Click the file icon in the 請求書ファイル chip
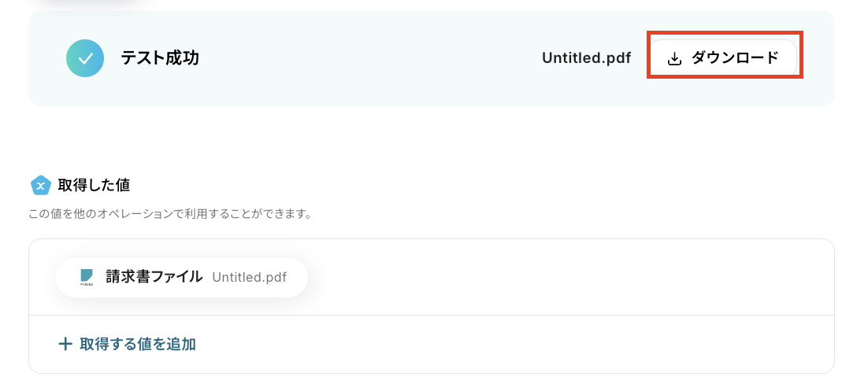Image resolution: width=868 pixels, height=384 pixels. [87, 277]
